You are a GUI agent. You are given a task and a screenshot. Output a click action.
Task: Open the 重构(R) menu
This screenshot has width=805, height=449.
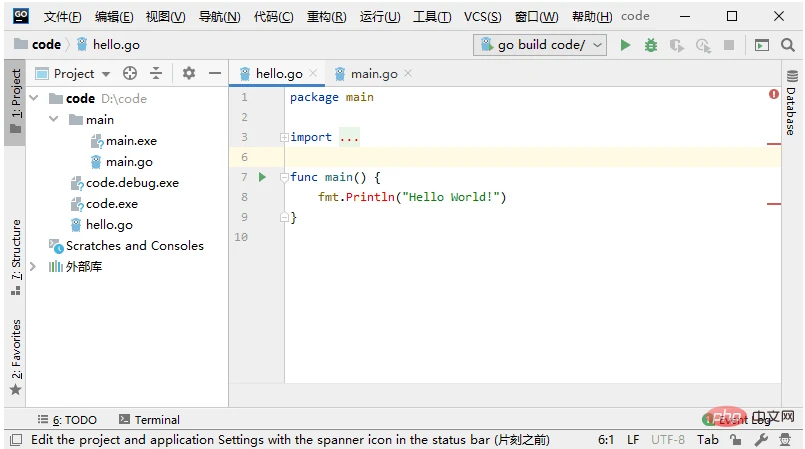[327, 17]
